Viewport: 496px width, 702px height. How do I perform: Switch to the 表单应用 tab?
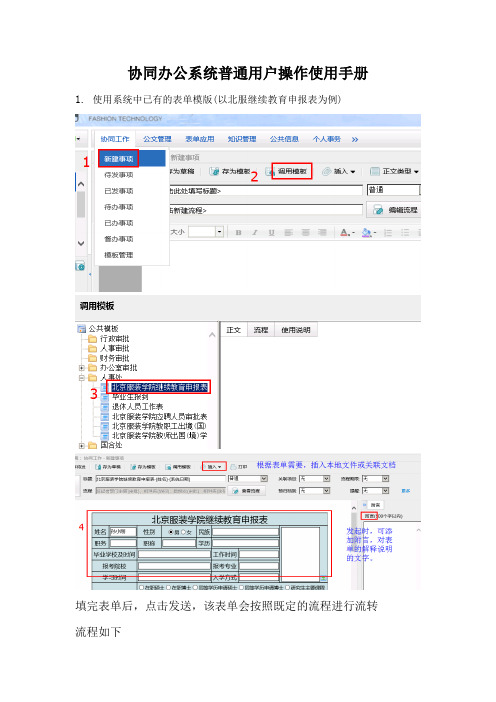tap(200, 139)
